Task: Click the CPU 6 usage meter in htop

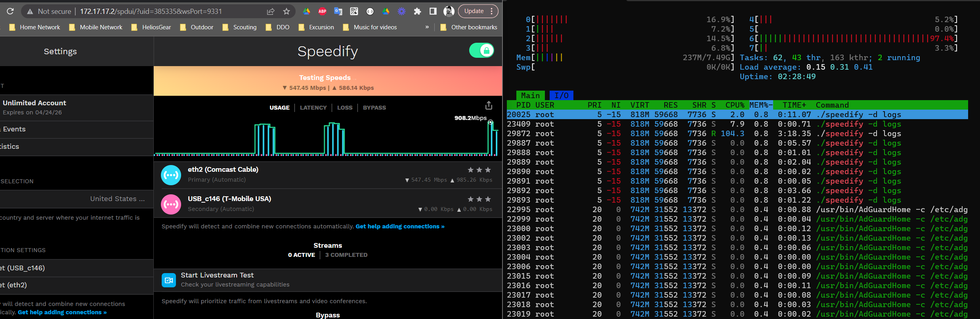Action: pos(853,38)
